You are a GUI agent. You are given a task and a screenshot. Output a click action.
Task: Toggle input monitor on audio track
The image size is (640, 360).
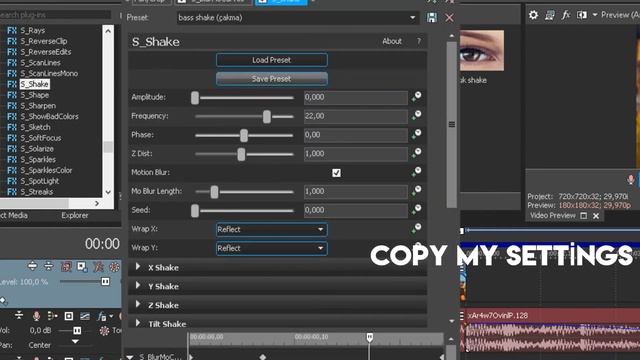(x=52, y=316)
